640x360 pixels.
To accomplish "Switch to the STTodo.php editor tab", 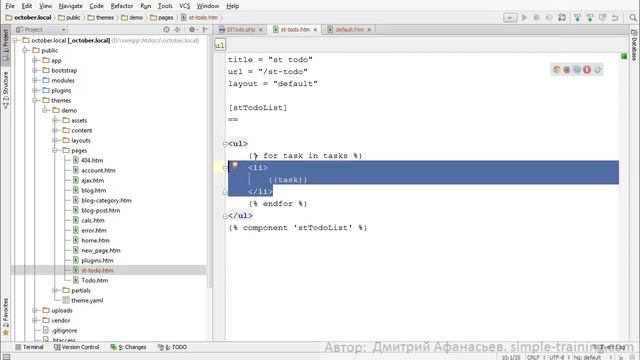I will (x=241, y=29).
